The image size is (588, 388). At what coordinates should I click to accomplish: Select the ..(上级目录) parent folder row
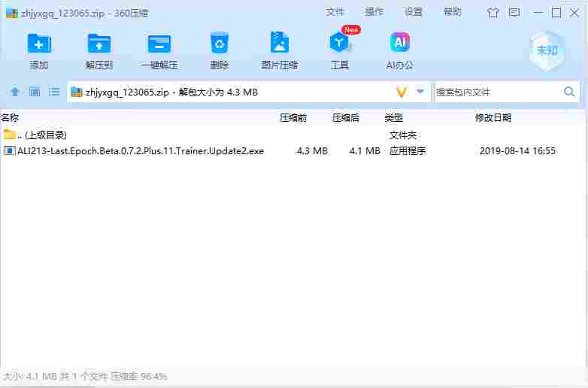pyautogui.click(x=292, y=135)
